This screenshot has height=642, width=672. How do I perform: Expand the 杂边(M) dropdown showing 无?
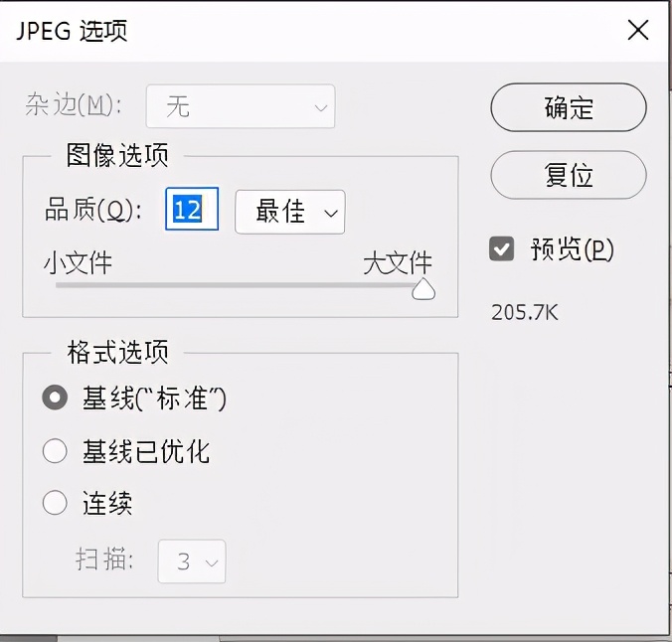tap(241, 106)
